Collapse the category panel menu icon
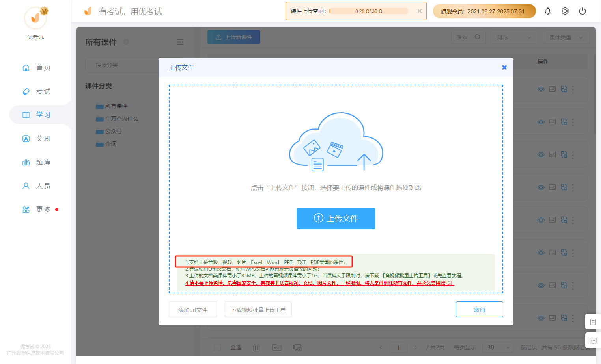 pyautogui.click(x=180, y=42)
